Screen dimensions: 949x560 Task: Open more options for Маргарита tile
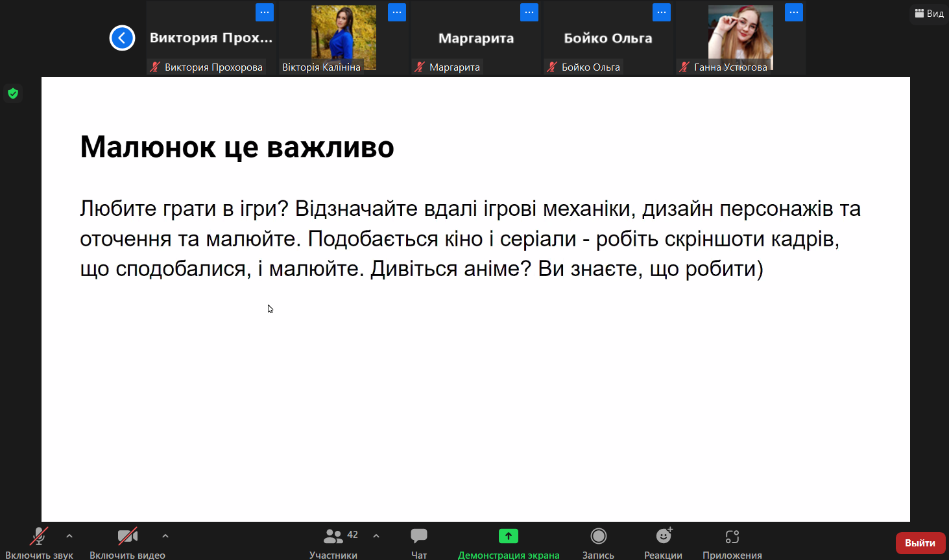click(529, 12)
